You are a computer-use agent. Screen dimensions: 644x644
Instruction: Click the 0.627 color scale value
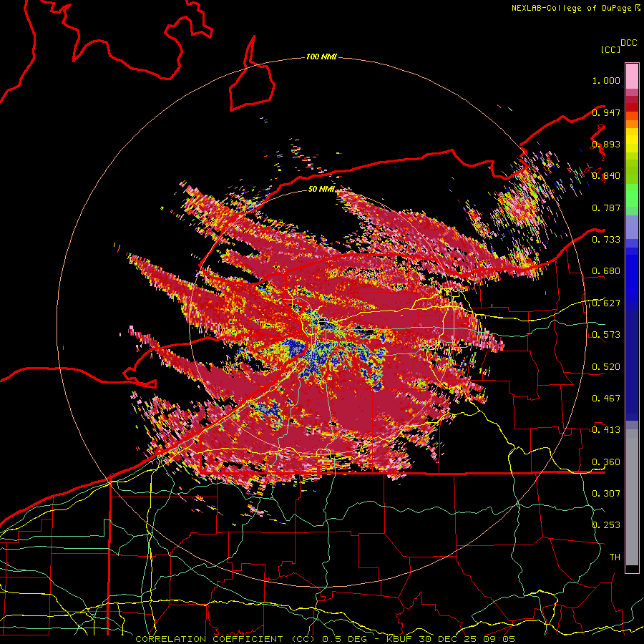pos(606,303)
